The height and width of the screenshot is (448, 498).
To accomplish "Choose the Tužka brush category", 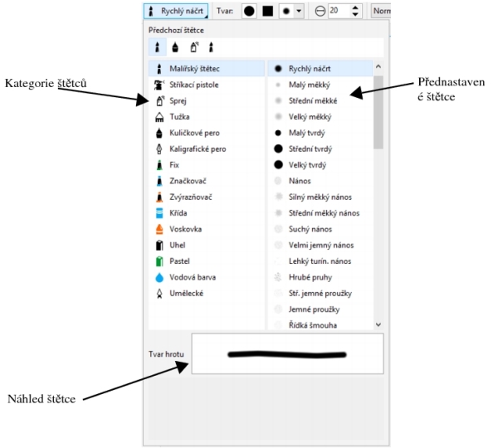I will (x=179, y=117).
